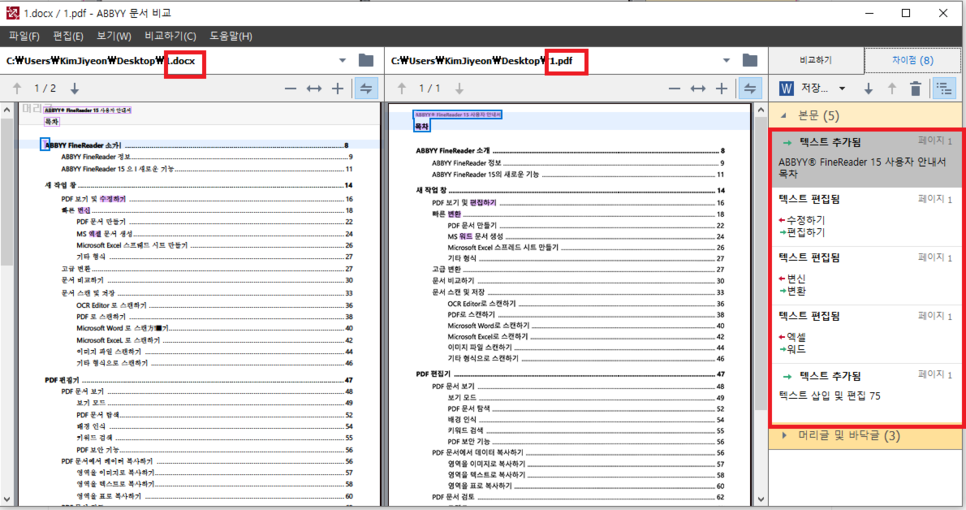Switch to the 비교하기 tab
Viewport: 966px width, 510px height.
816,60
